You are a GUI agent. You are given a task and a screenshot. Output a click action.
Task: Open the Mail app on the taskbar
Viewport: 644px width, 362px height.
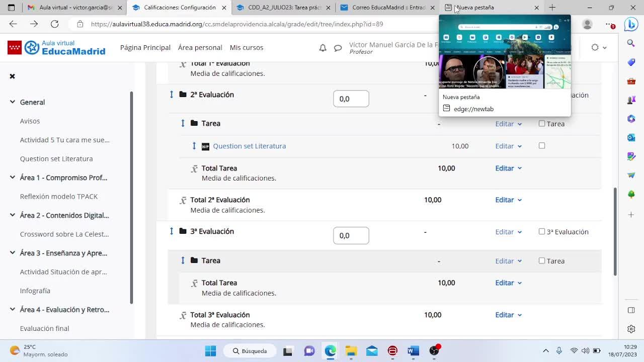click(x=372, y=351)
